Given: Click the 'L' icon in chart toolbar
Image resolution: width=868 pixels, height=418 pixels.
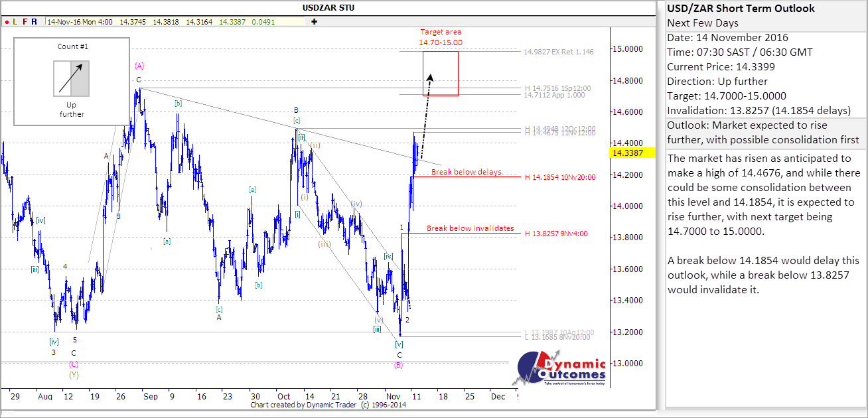Looking at the screenshot, I should point(15,21).
